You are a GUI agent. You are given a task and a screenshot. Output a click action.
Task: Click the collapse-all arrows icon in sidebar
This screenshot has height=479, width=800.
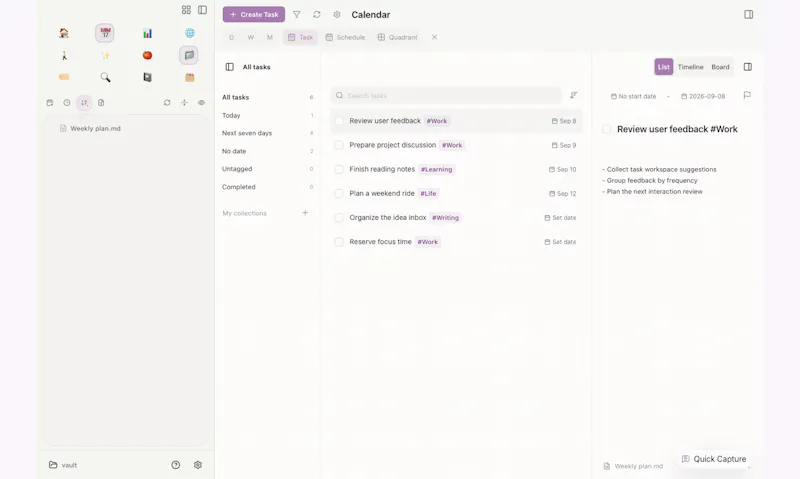point(184,103)
